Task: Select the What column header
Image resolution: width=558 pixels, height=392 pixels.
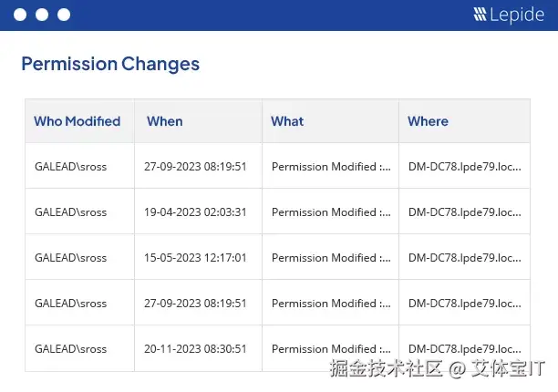Action: pos(287,121)
